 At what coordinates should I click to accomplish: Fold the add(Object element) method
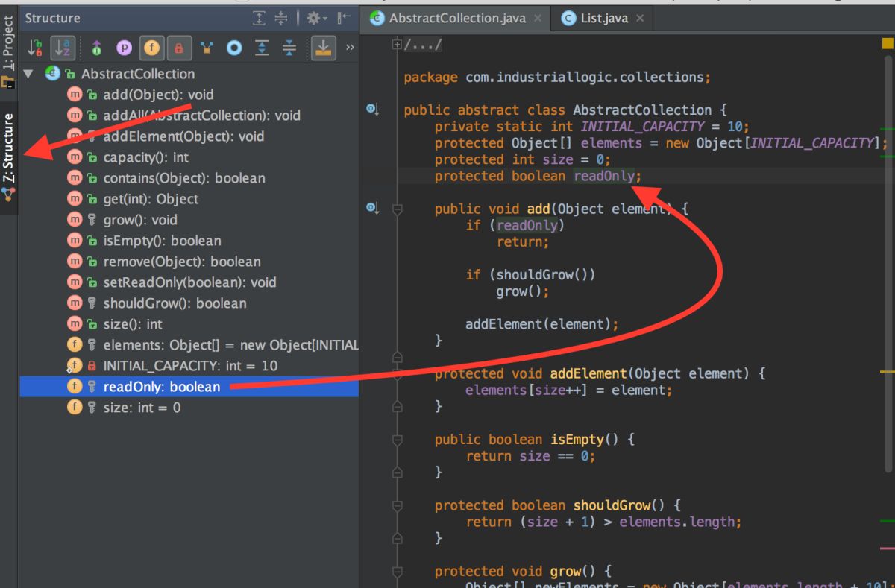point(398,209)
